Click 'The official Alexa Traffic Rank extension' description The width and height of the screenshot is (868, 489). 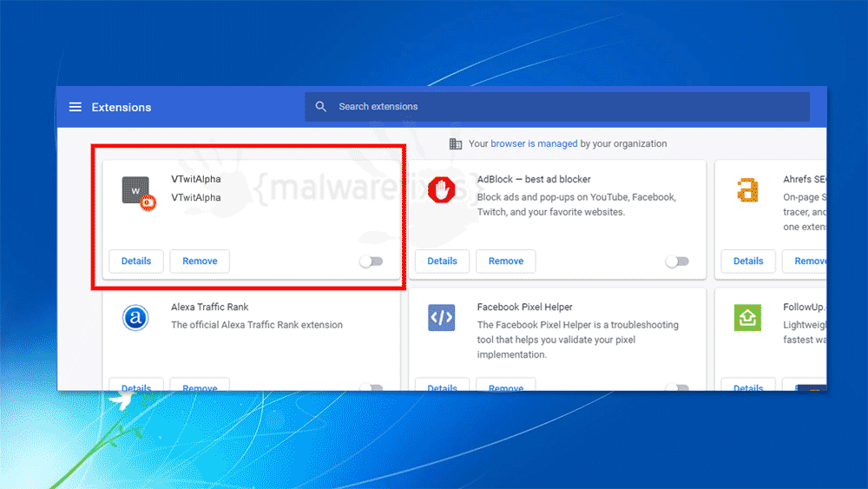pyautogui.click(x=257, y=325)
